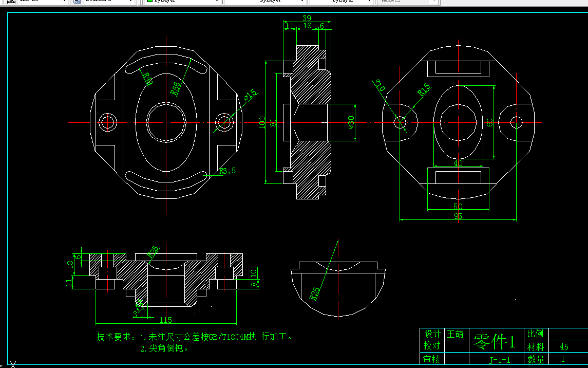The image size is (588, 368).
Task: Click the 3 chamfer dimension text
Action: (135, 315)
